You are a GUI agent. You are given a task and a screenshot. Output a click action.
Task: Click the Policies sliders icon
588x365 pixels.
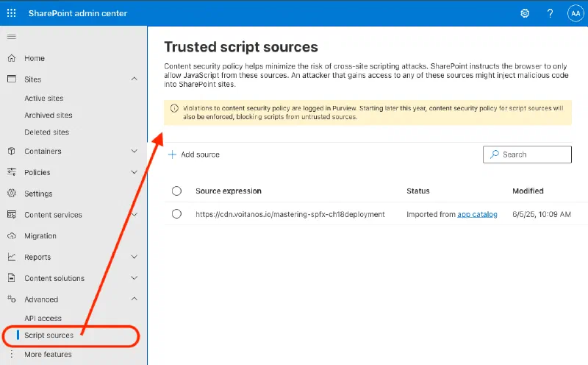point(12,172)
